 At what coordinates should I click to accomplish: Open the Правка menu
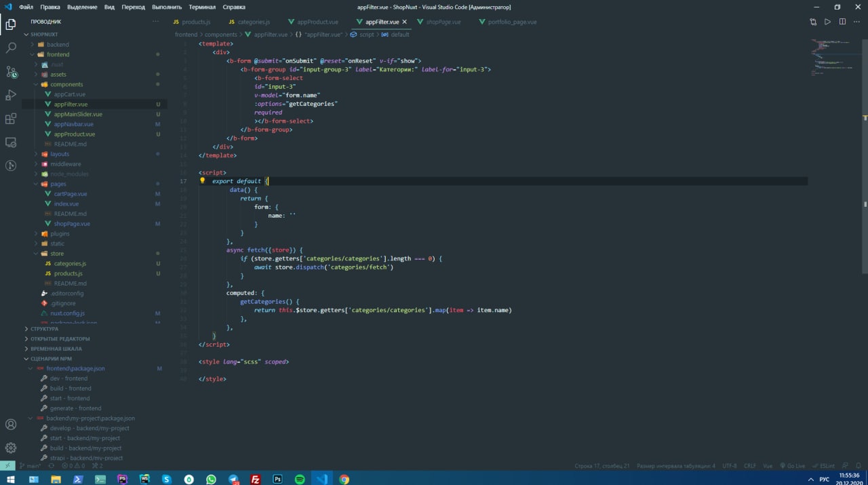click(50, 7)
